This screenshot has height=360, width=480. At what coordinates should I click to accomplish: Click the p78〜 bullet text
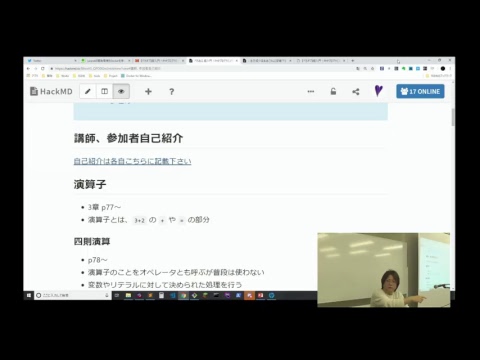point(98,260)
